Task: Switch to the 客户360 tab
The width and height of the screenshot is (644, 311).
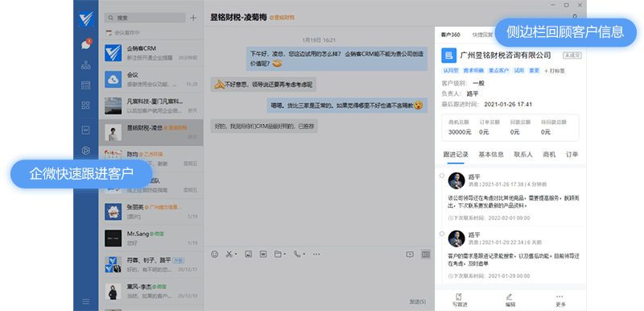Action: [451, 35]
